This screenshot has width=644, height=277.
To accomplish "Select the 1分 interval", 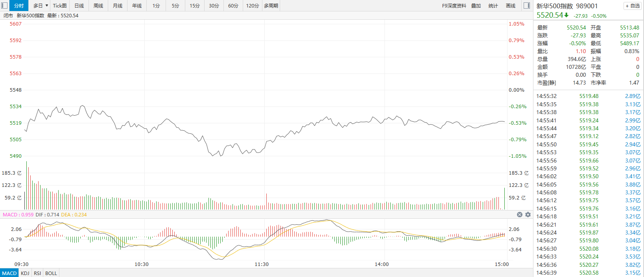I will click(156, 6).
